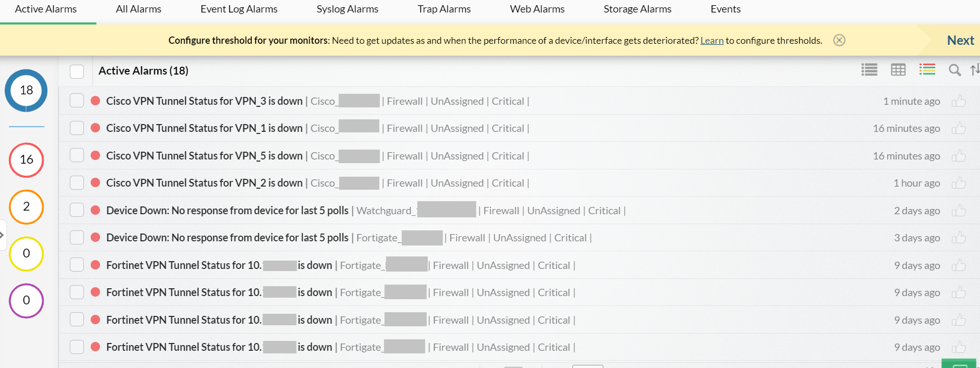This screenshot has width=980, height=368.
Task: Open the Trap Alarms tab
Action: pyautogui.click(x=443, y=9)
